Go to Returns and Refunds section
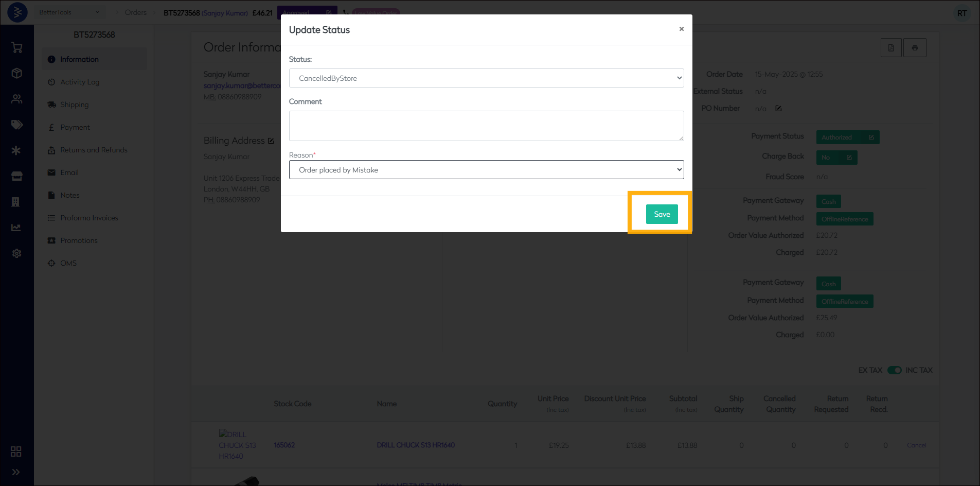 tap(94, 150)
